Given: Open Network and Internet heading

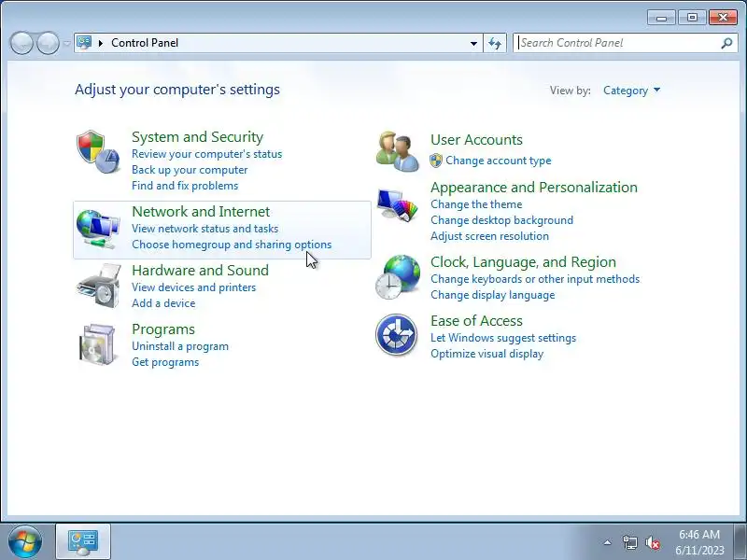Looking at the screenshot, I should pos(201,212).
